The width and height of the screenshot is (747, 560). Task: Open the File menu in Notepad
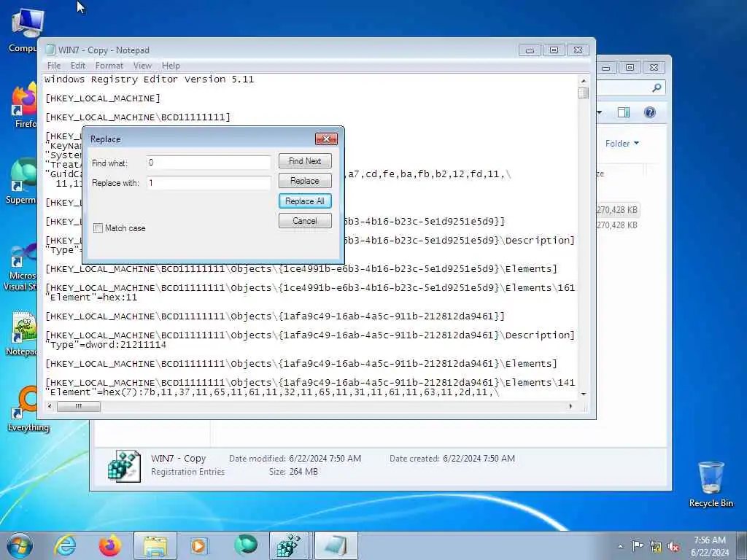click(54, 66)
